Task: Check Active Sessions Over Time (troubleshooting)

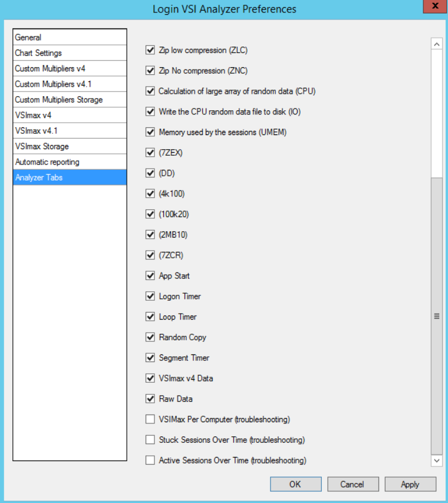Action: pyautogui.click(x=150, y=461)
